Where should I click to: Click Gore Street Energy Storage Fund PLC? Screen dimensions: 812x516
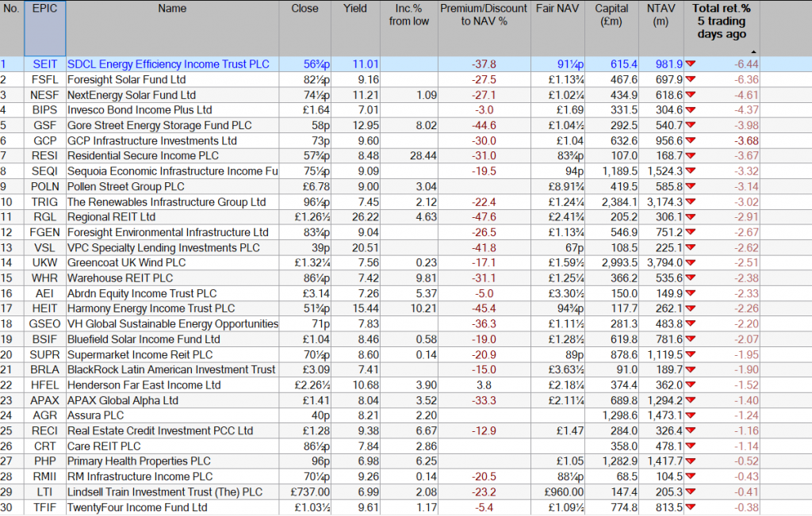(159, 126)
